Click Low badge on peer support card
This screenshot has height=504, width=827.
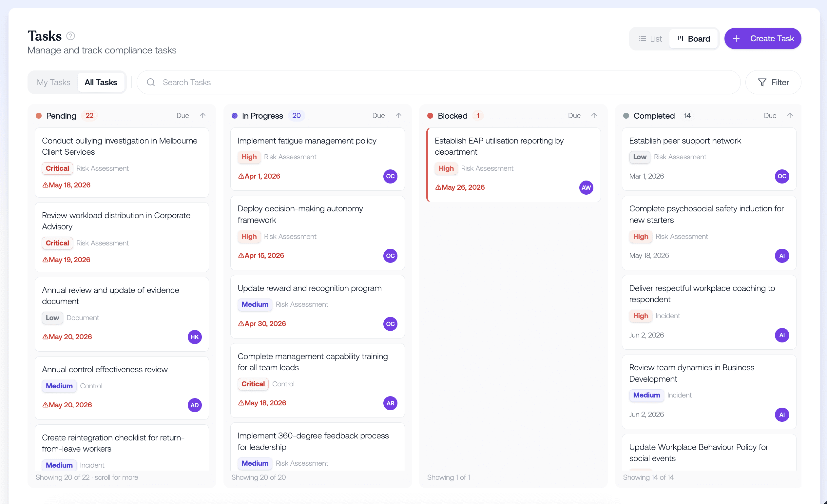point(639,157)
